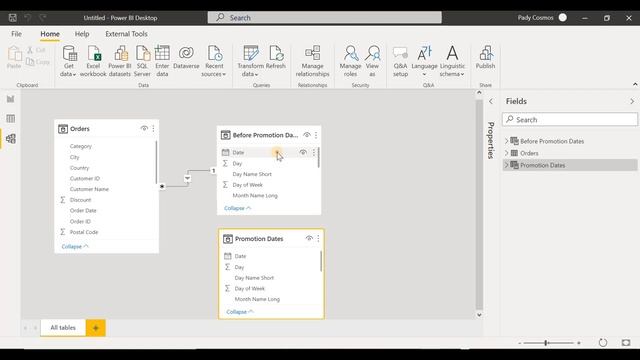The height and width of the screenshot is (360, 640).
Task: Click the Pady Cosmos account name
Action: point(536,18)
